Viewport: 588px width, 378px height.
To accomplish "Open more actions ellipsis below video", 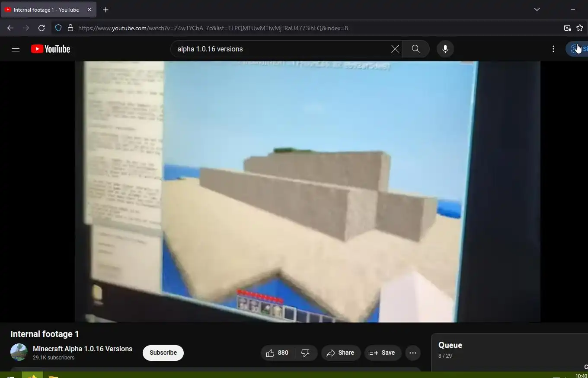I will click(413, 353).
